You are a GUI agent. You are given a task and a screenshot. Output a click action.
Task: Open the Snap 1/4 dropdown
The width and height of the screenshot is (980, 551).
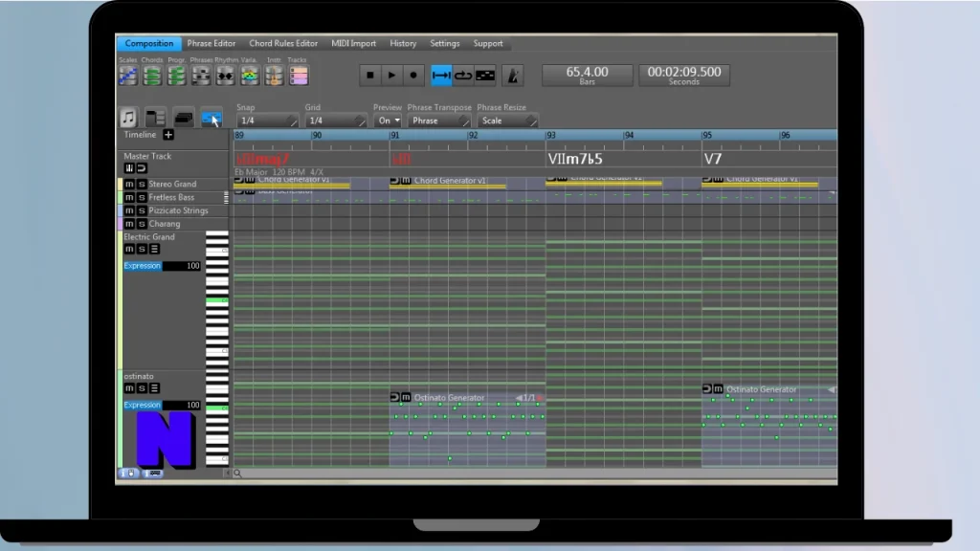click(x=267, y=121)
